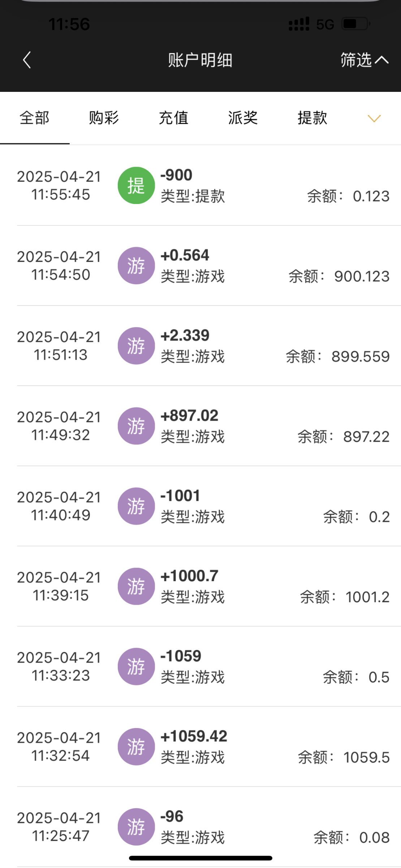Switch to the 充值 tab
The width and height of the screenshot is (401, 868).
(173, 118)
